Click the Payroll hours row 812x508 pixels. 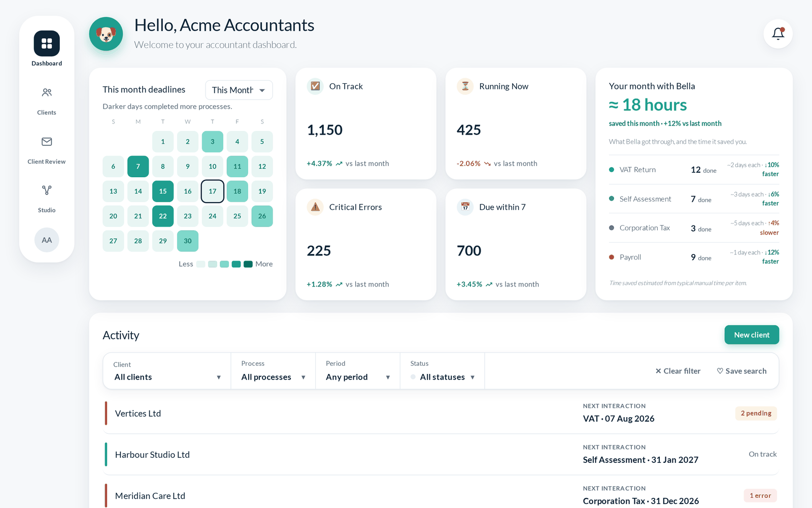694,257
